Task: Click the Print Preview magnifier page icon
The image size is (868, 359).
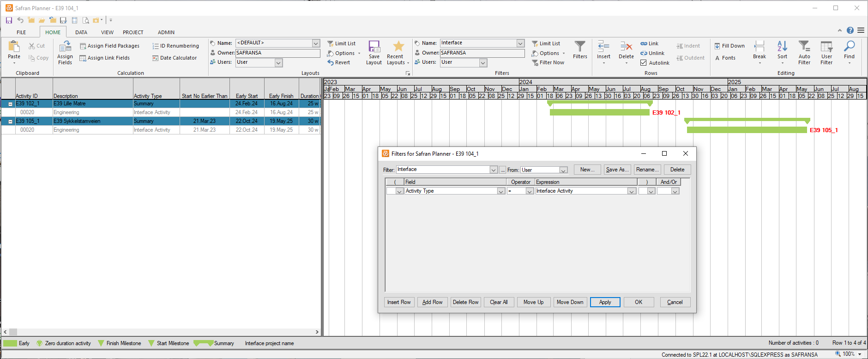Action: click(x=85, y=20)
